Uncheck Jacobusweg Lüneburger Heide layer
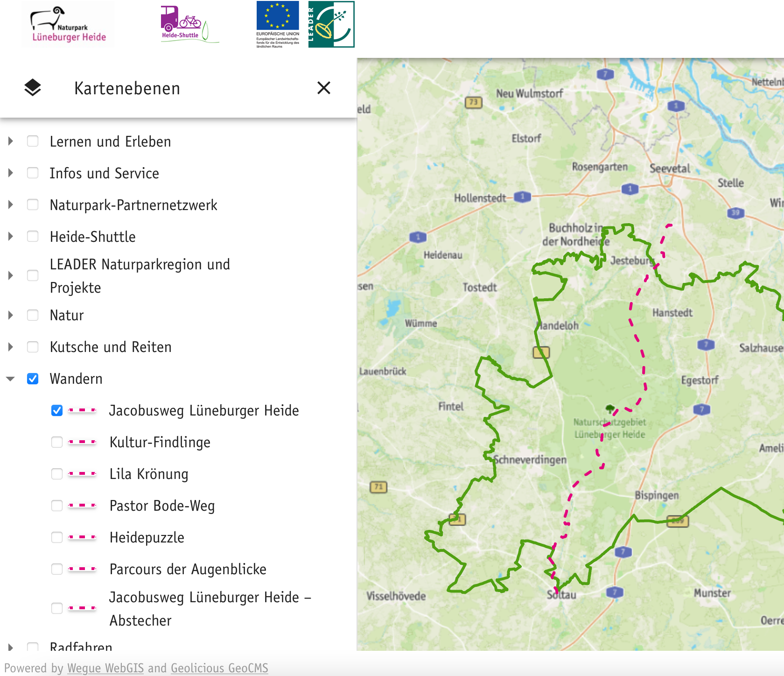 (x=57, y=410)
